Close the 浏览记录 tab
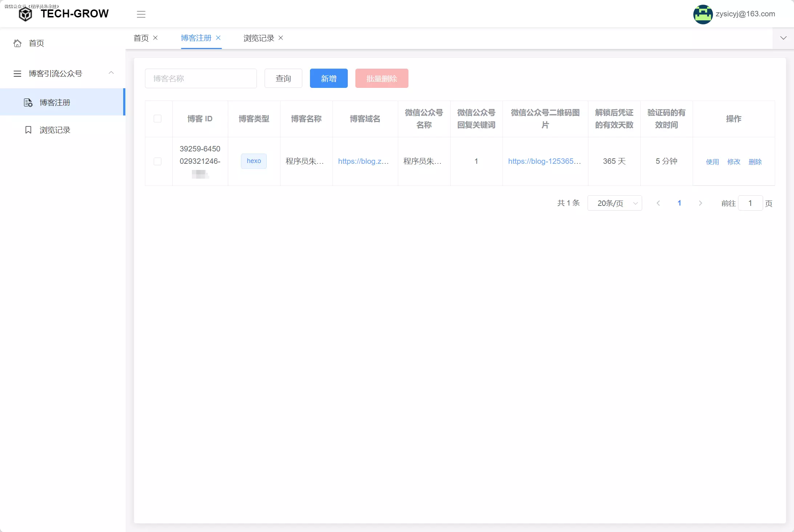794x532 pixels. coord(281,38)
